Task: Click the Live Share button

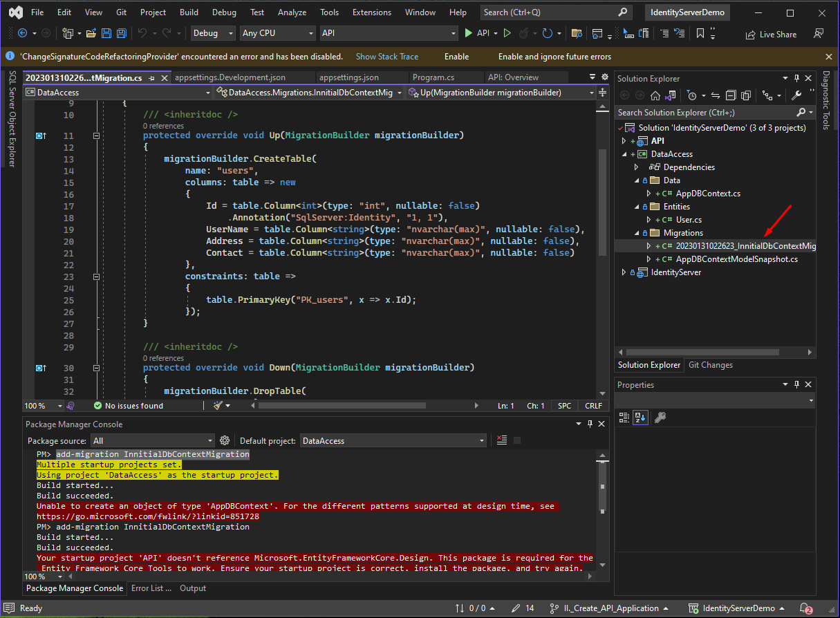Action: click(771, 35)
